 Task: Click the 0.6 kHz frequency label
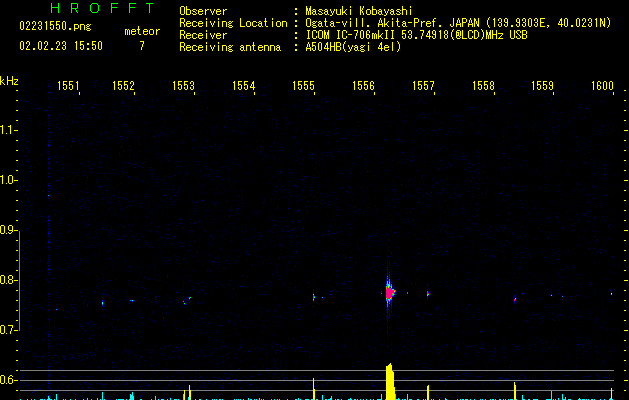point(8,380)
